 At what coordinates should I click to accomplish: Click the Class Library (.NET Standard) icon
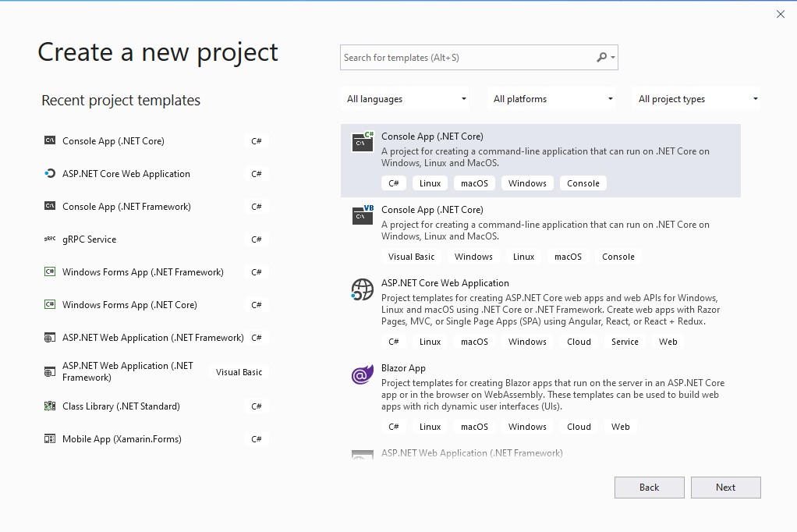point(50,406)
